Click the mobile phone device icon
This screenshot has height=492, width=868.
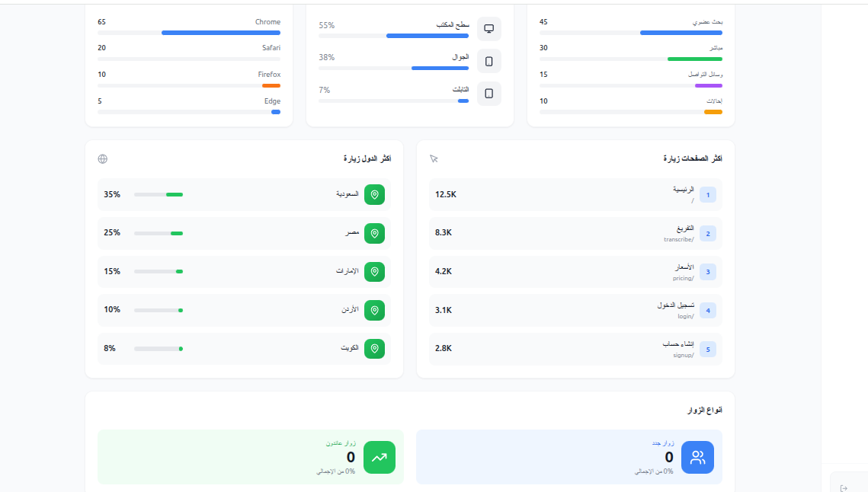pos(489,61)
